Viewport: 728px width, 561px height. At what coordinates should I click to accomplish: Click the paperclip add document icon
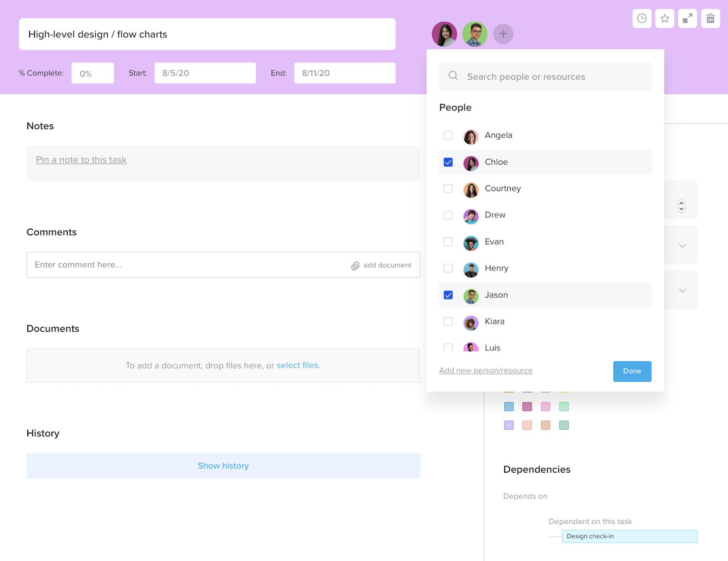point(355,266)
